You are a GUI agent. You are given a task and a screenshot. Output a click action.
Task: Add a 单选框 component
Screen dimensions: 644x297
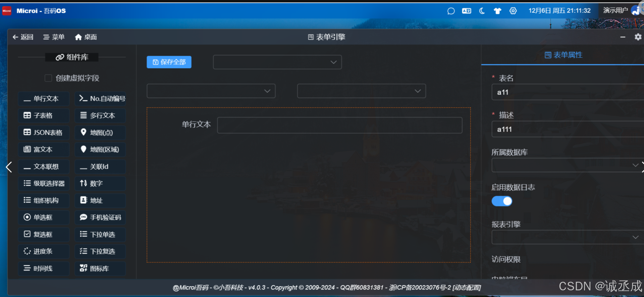[44, 217]
